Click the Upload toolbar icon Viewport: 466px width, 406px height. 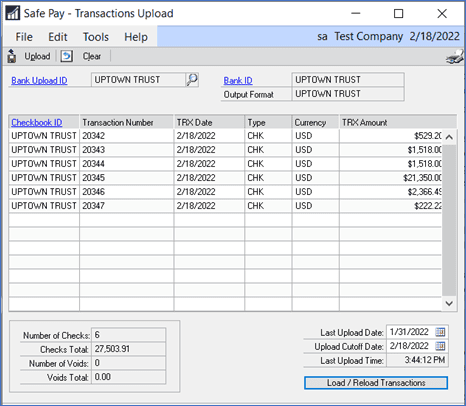[x=12, y=56]
